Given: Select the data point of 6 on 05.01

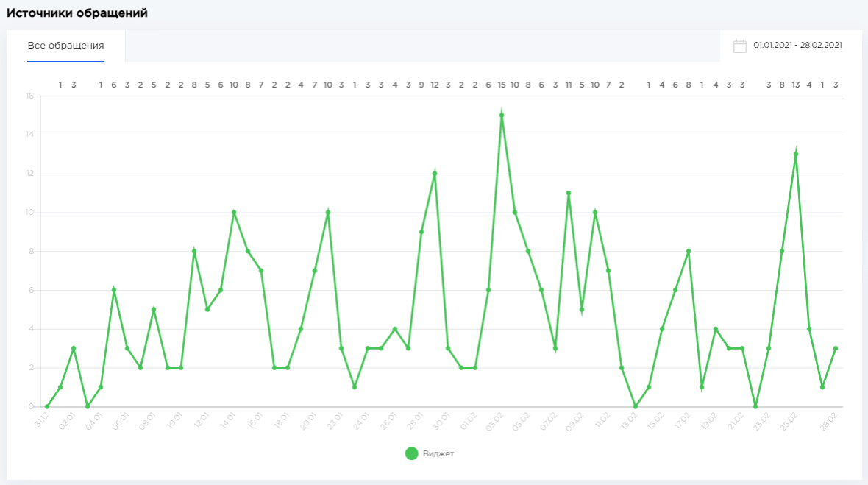Looking at the screenshot, I should coord(114,290).
